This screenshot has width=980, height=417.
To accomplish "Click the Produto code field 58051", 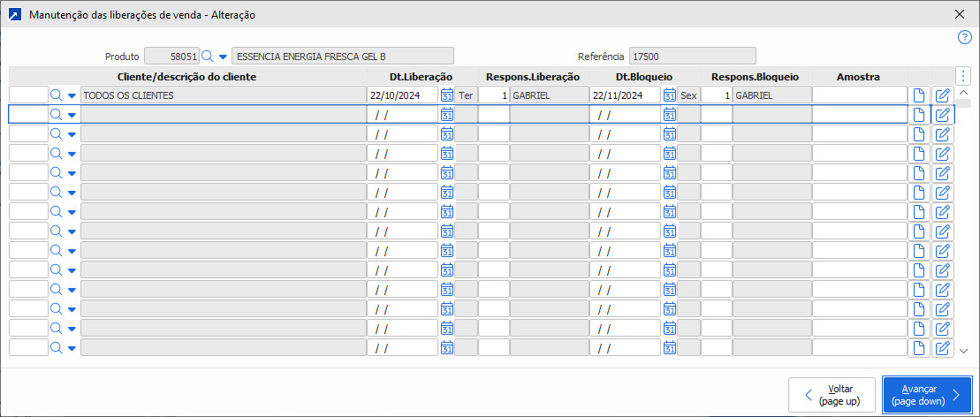I will (x=171, y=57).
